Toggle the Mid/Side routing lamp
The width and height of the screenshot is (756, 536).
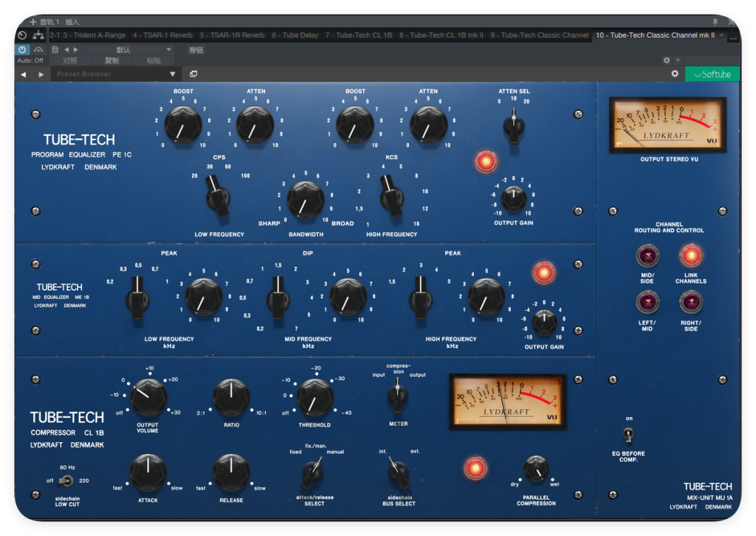pos(647,255)
